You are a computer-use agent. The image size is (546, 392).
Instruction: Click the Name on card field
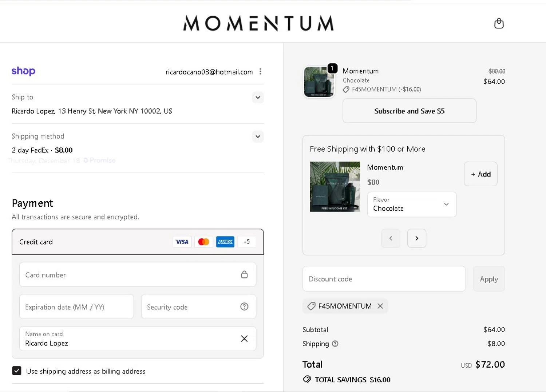point(138,338)
